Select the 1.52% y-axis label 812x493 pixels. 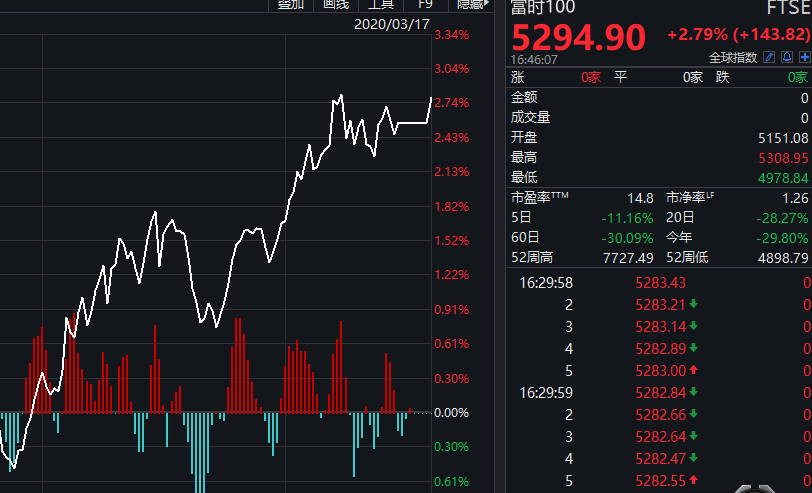pos(452,241)
